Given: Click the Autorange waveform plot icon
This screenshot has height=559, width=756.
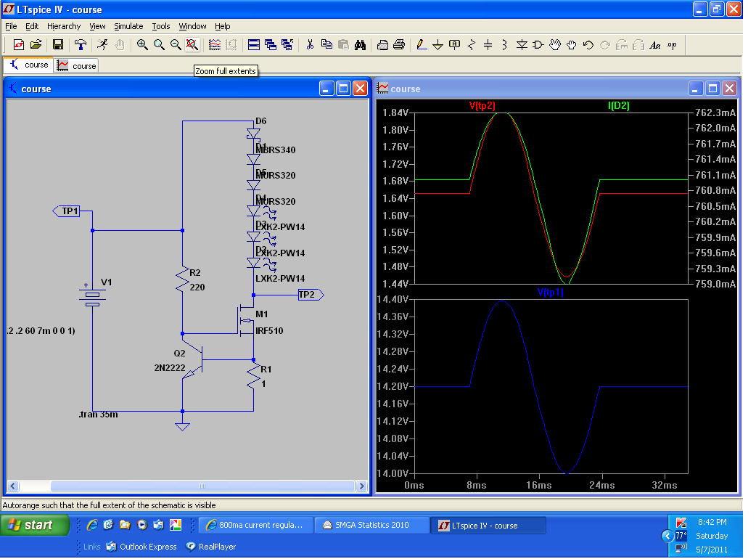Looking at the screenshot, I should point(215,45).
